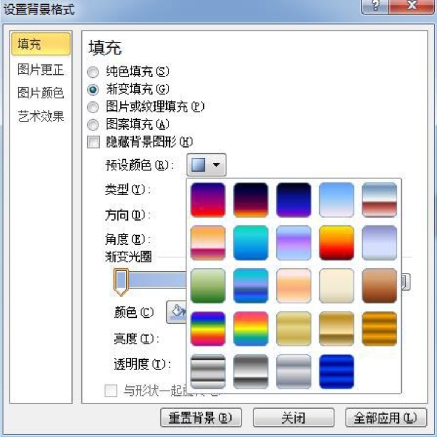
Task: Select the rainbow gradient preset swatch
Action: point(208,329)
